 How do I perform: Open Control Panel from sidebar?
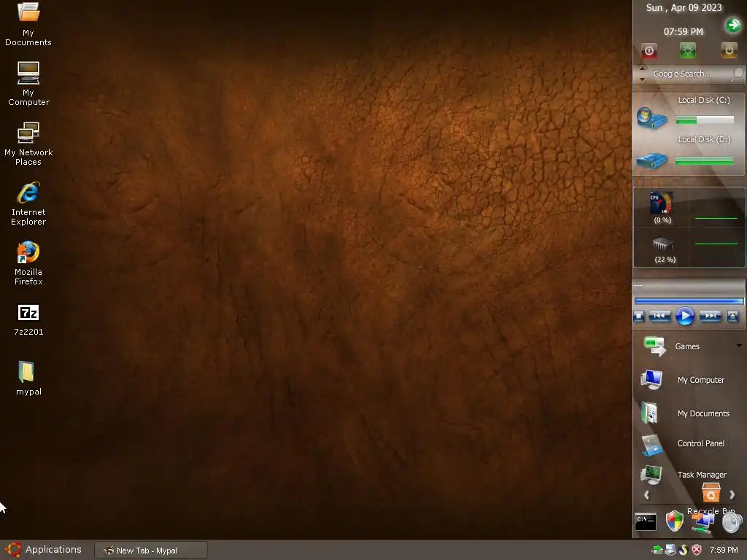[x=684, y=444]
